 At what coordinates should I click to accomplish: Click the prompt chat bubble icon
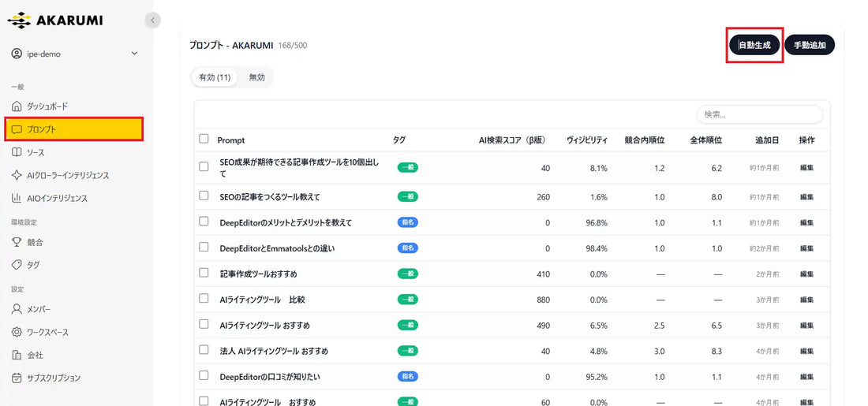click(x=17, y=129)
